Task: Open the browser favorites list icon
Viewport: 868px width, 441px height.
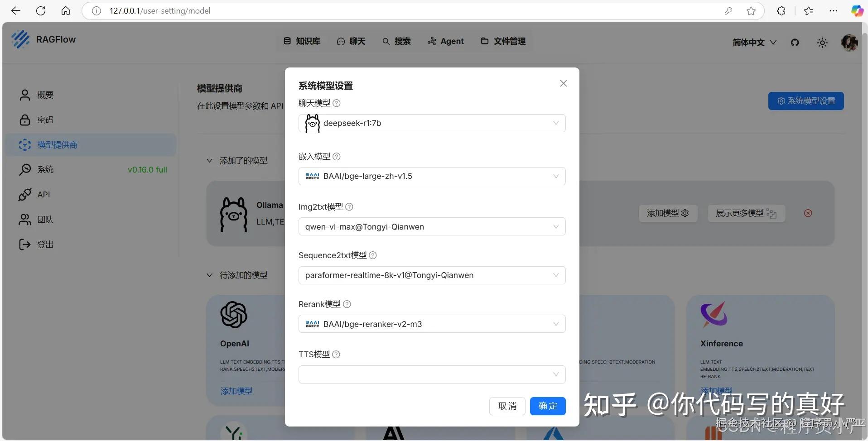Action: 809,11
